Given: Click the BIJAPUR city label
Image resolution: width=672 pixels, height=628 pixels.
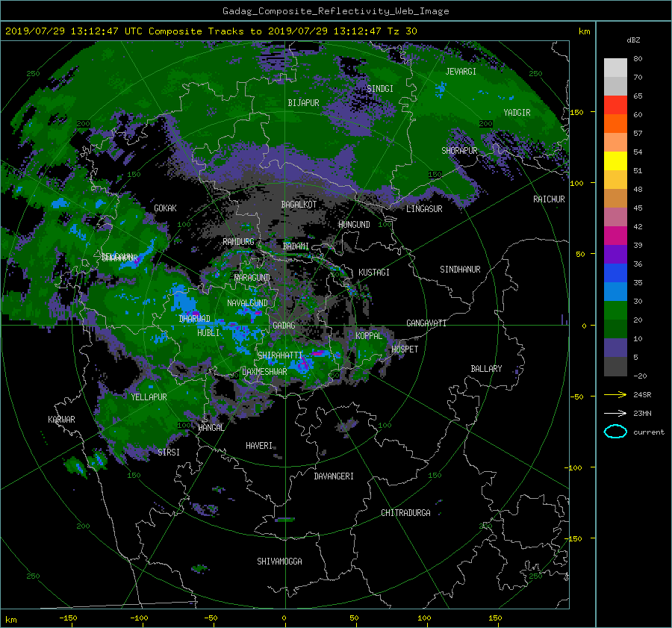Looking at the screenshot, I should click(x=303, y=103).
